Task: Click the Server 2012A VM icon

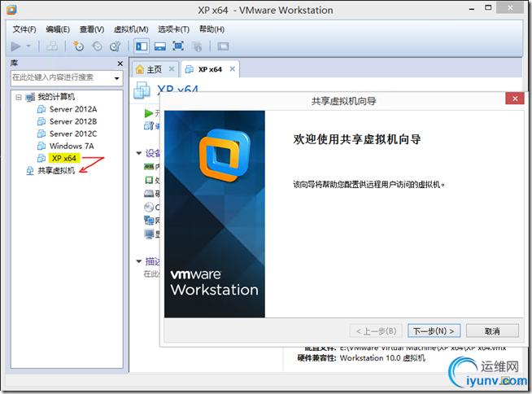Action: click(x=41, y=109)
